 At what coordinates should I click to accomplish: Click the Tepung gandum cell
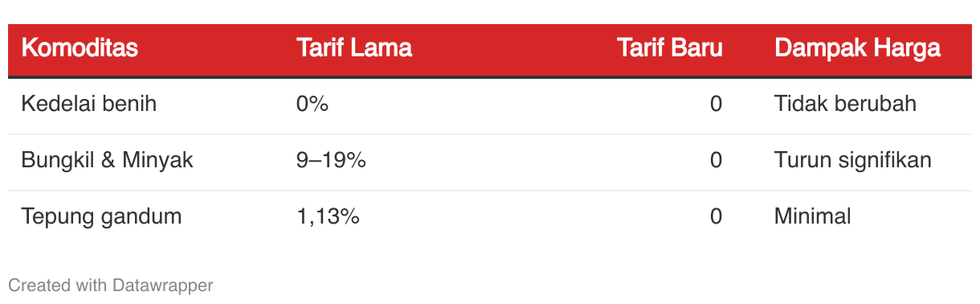pos(101,216)
